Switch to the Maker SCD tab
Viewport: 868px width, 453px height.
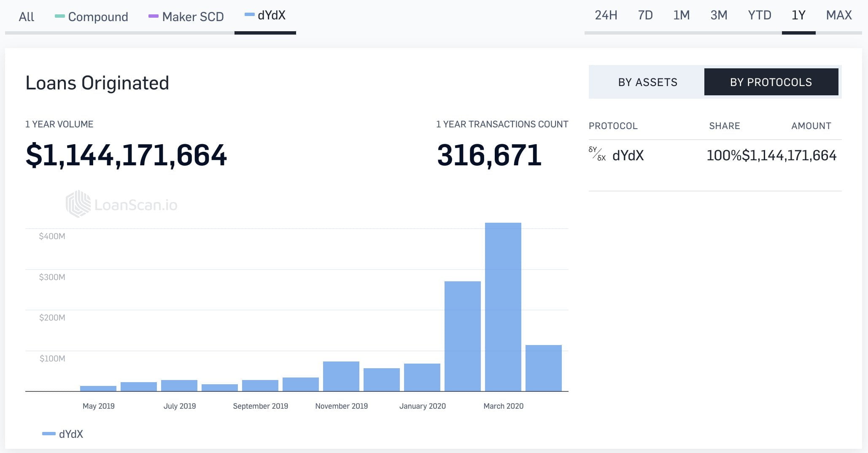pyautogui.click(x=186, y=17)
